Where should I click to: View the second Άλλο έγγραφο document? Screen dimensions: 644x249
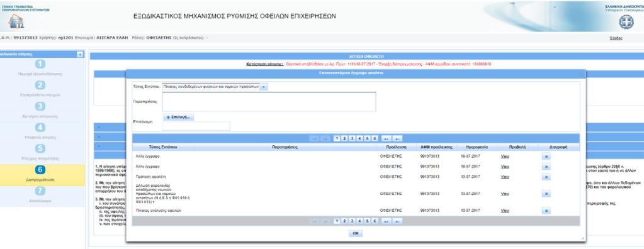click(x=505, y=167)
